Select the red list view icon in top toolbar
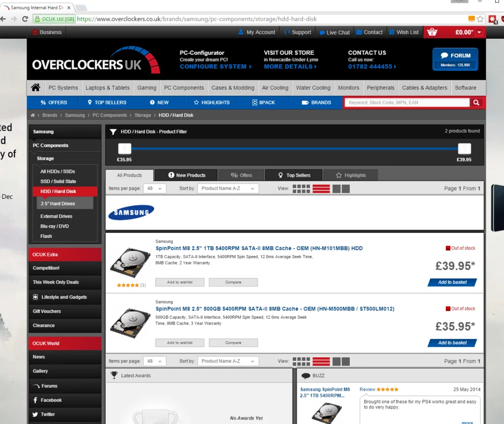This screenshot has height=424, width=504. pos(321,189)
